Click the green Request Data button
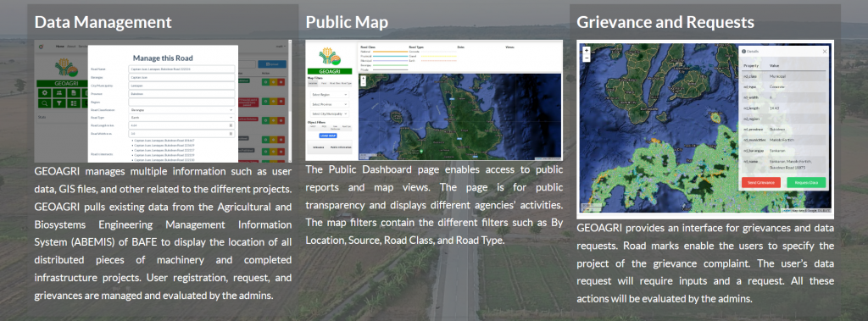The image size is (868, 321). pyautogui.click(x=806, y=183)
